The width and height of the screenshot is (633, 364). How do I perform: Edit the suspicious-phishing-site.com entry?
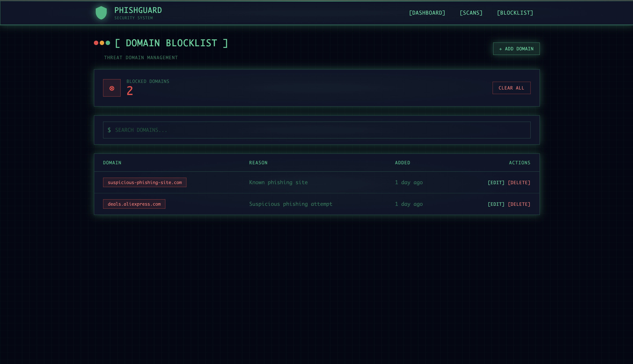(x=496, y=183)
